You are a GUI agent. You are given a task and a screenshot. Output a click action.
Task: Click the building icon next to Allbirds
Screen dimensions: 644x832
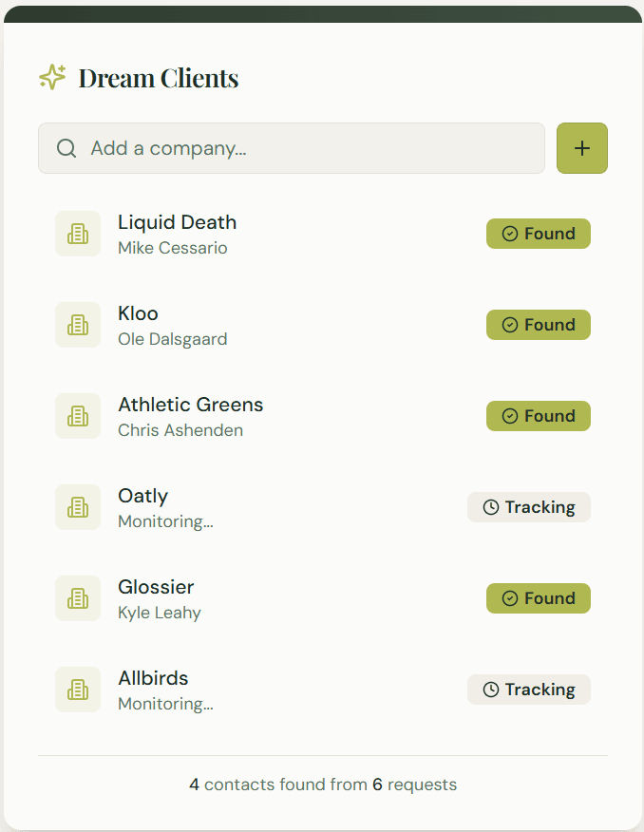coord(78,689)
